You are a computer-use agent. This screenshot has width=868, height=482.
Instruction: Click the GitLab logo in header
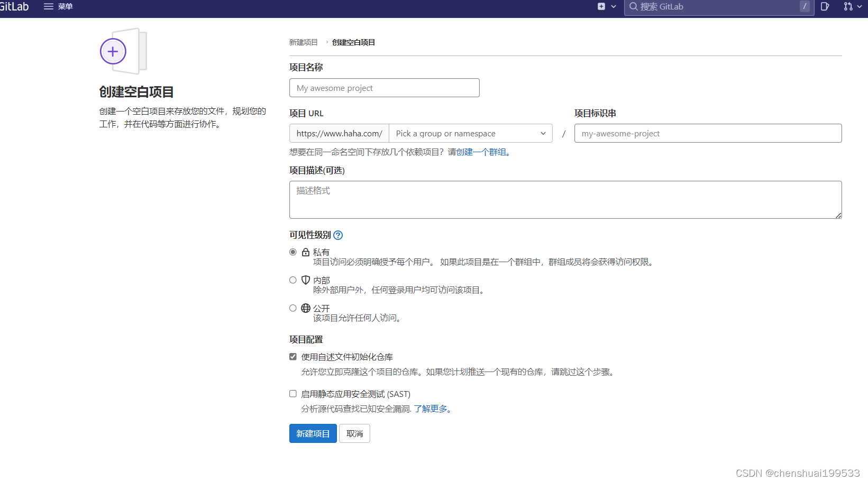[x=14, y=6]
